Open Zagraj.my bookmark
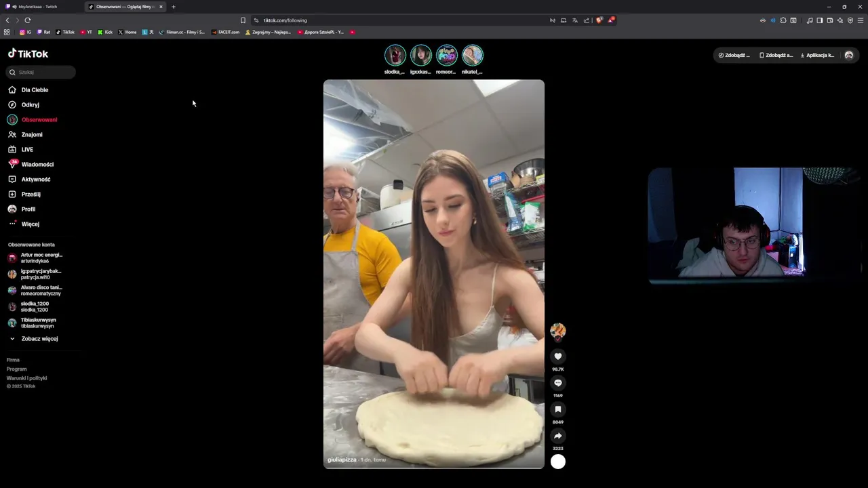This screenshot has height=488, width=868. click(x=268, y=32)
